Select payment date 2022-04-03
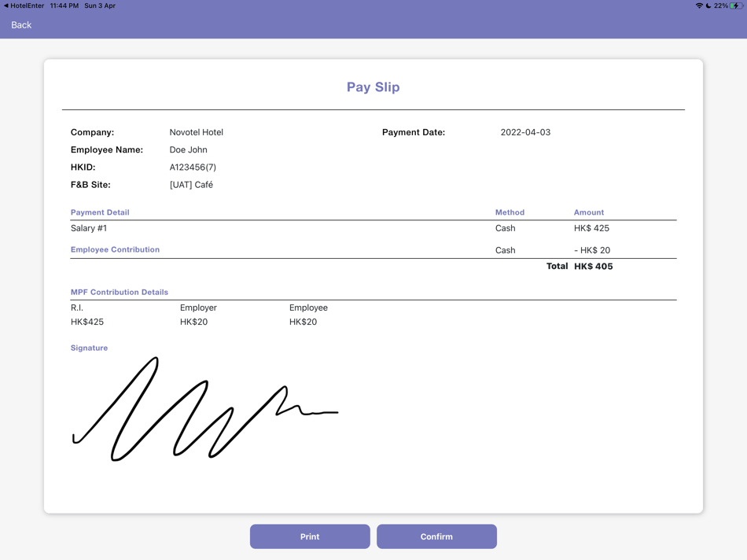The width and height of the screenshot is (747, 560). point(525,132)
